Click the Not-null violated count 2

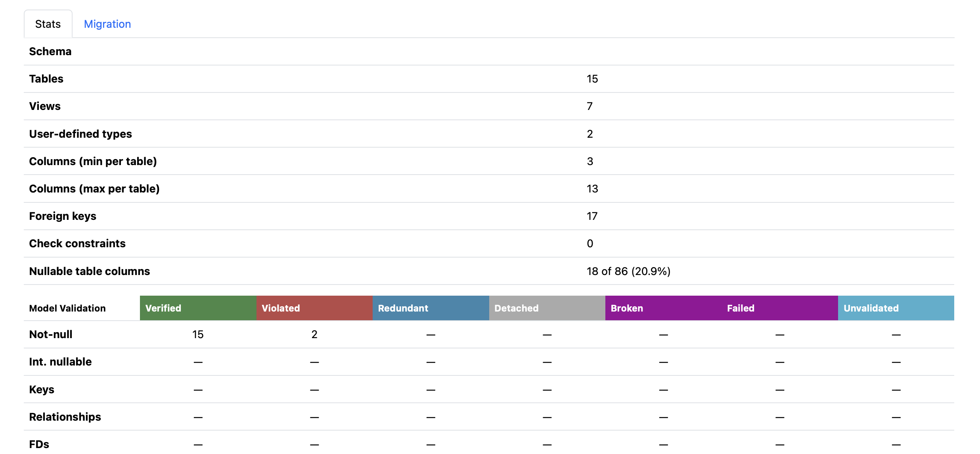(314, 335)
